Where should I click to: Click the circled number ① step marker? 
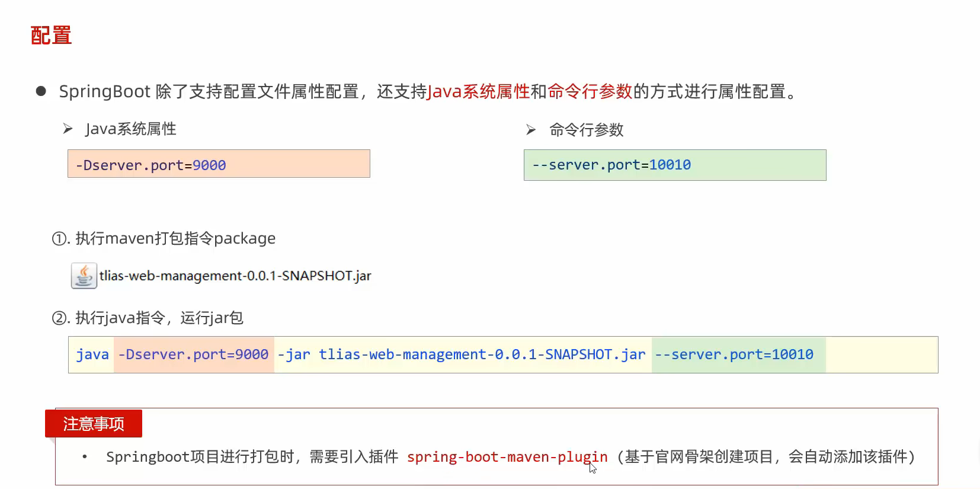point(59,239)
